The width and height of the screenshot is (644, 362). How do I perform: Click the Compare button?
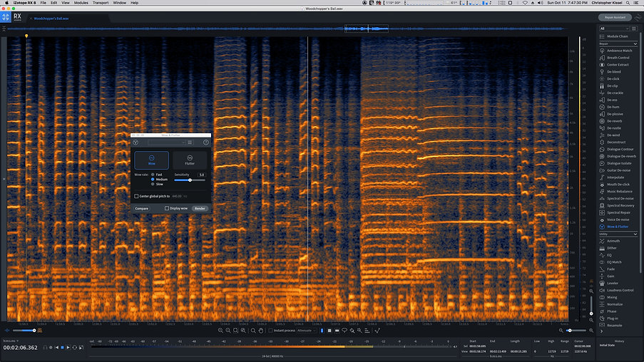coord(142,209)
